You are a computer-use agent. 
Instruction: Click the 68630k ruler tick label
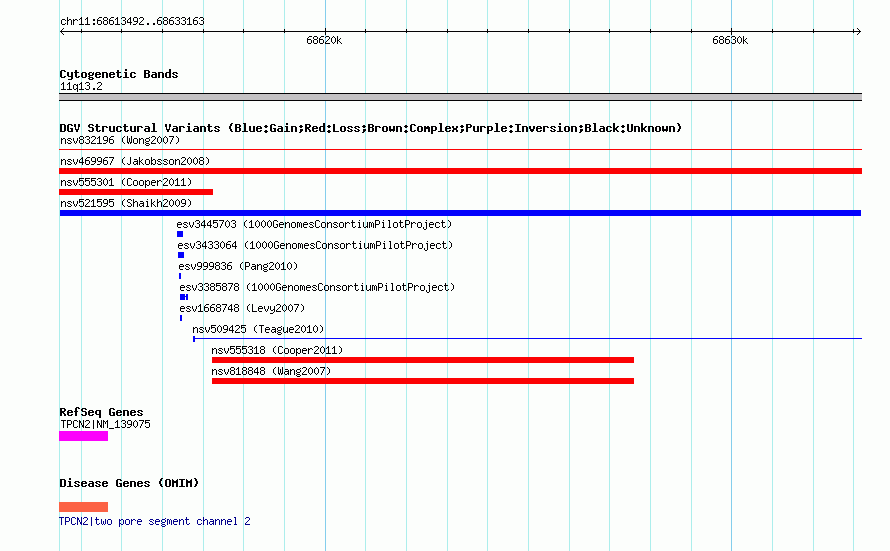pyautogui.click(x=730, y=40)
